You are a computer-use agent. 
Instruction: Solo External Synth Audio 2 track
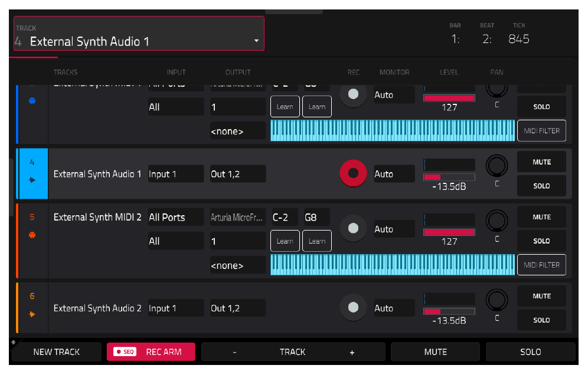541,320
